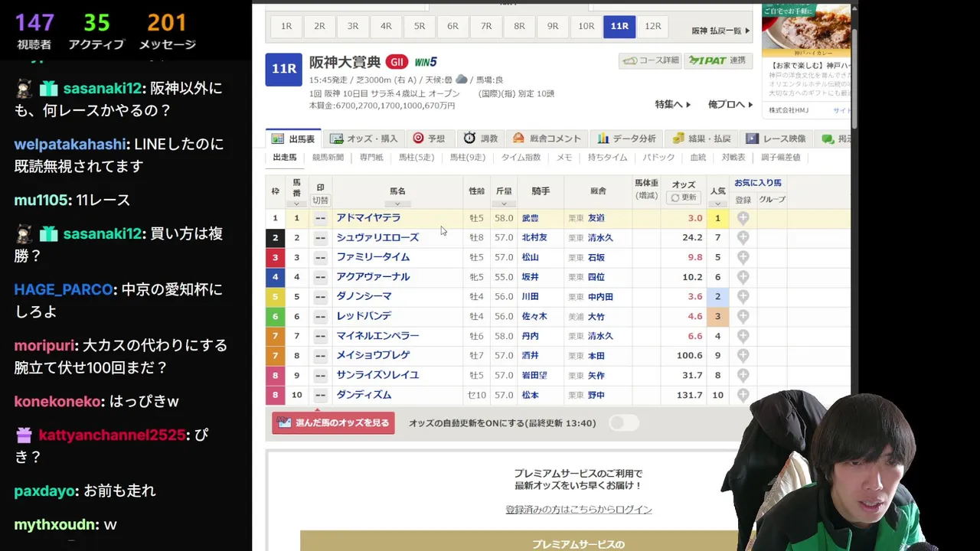Screen dimensions: 980x551
Task: Open the データ分析 tab
Action: (627, 139)
